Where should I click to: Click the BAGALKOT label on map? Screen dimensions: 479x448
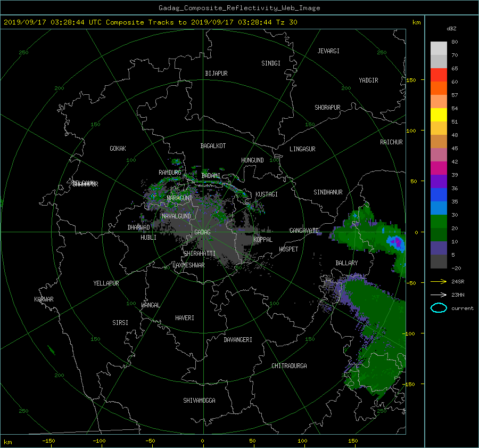point(213,146)
